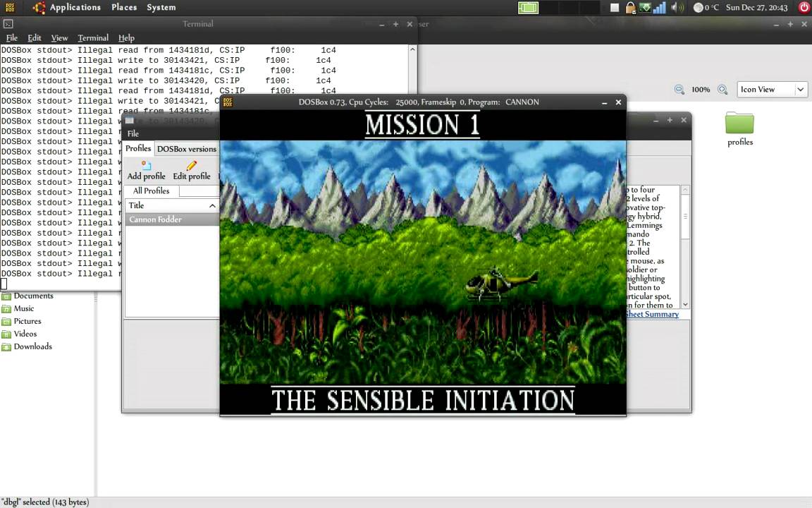Click the white square tray icon
The image size is (812, 508).
614,7
